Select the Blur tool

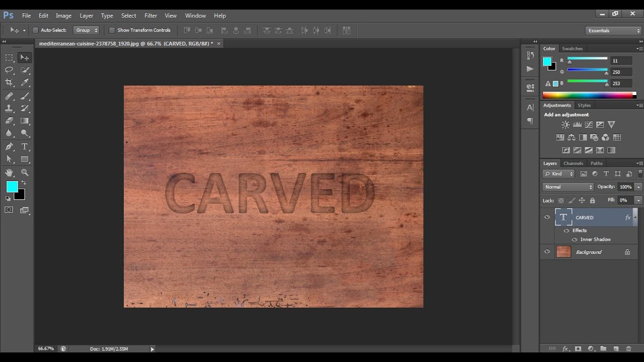pyautogui.click(x=9, y=133)
